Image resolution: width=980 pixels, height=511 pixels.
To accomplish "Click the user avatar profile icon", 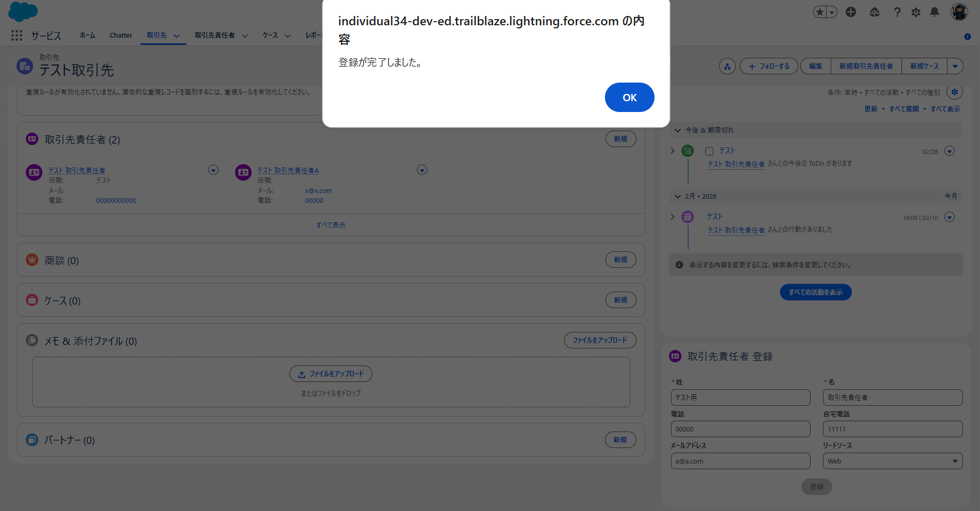I will pos(959,12).
